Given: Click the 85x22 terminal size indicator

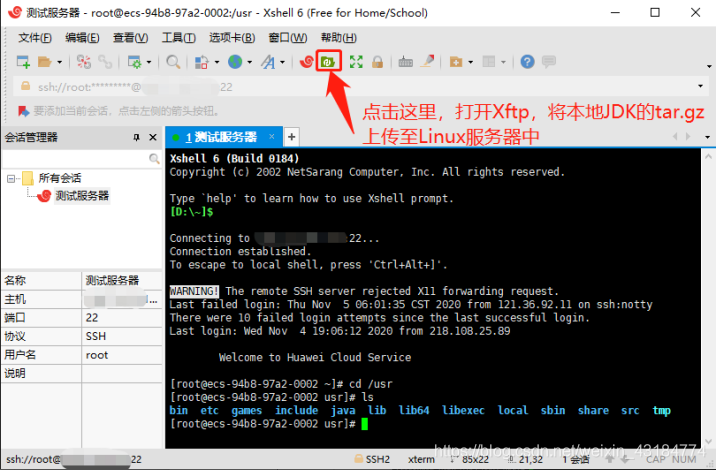Looking at the screenshot, I should pyautogui.click(x=469, y=459).
